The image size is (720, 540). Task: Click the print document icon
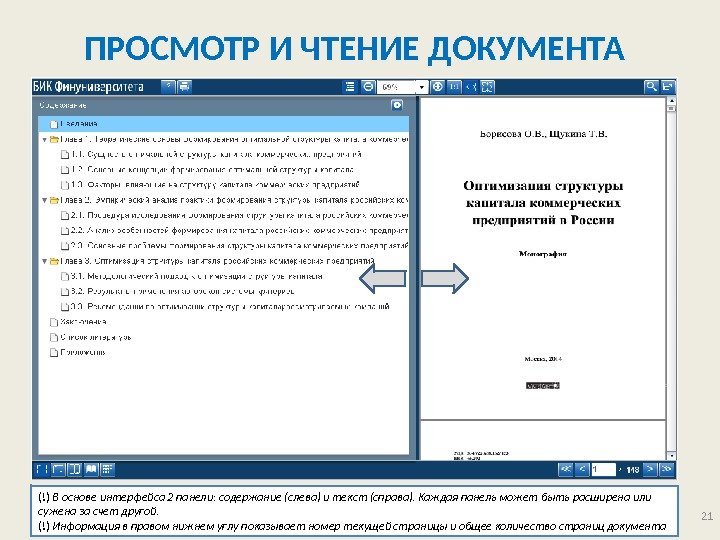(x=184, y=86)
